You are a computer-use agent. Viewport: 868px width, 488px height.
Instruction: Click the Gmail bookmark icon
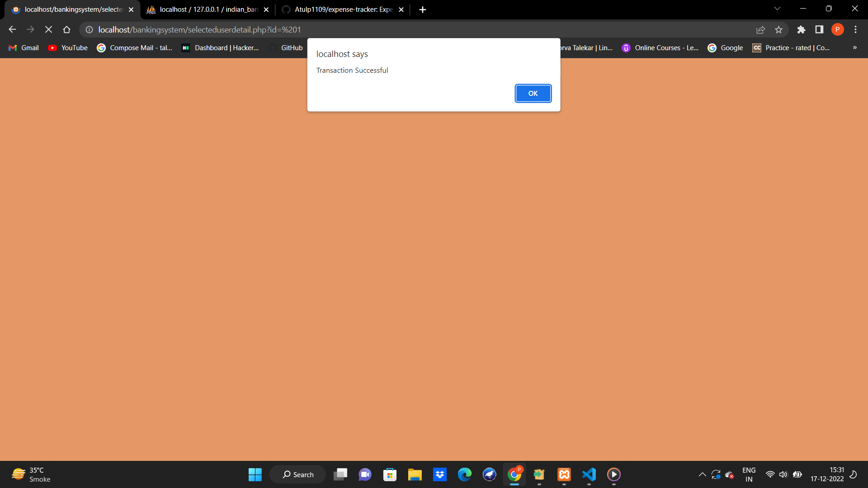coord(12,47)
